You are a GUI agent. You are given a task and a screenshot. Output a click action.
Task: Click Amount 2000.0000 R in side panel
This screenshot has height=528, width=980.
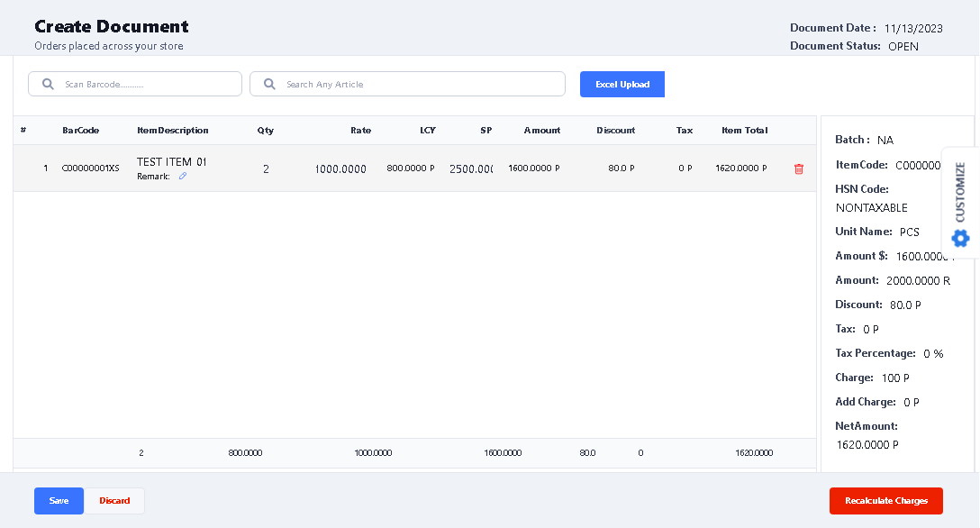(918, 280)
